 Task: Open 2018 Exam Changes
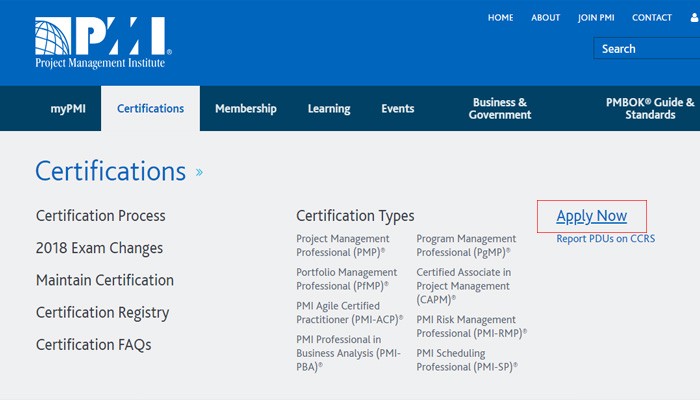pos(99,248)
